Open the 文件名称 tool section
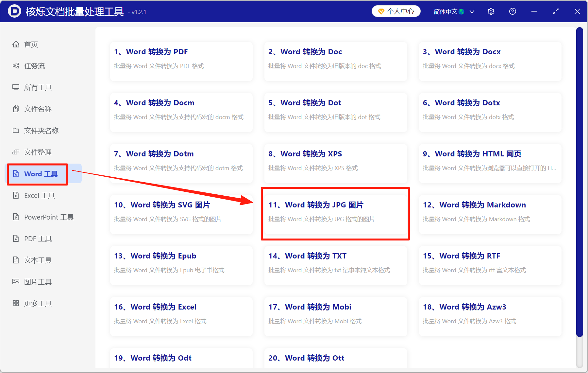Viewport: 588px width, 373px height. coord(38,109)
